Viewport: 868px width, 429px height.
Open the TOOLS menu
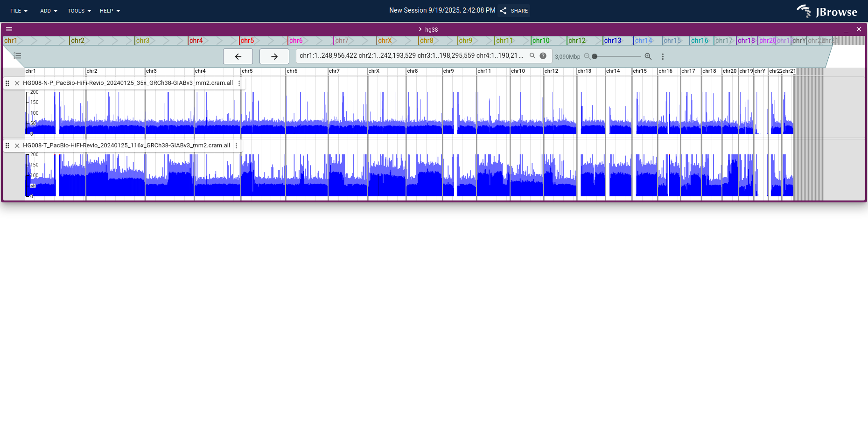tap(79, 11)
